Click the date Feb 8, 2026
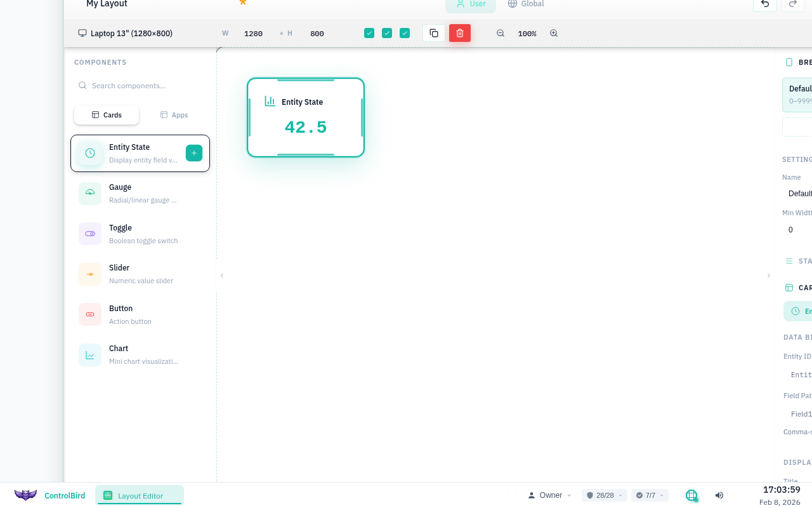 tap(780, 502)
